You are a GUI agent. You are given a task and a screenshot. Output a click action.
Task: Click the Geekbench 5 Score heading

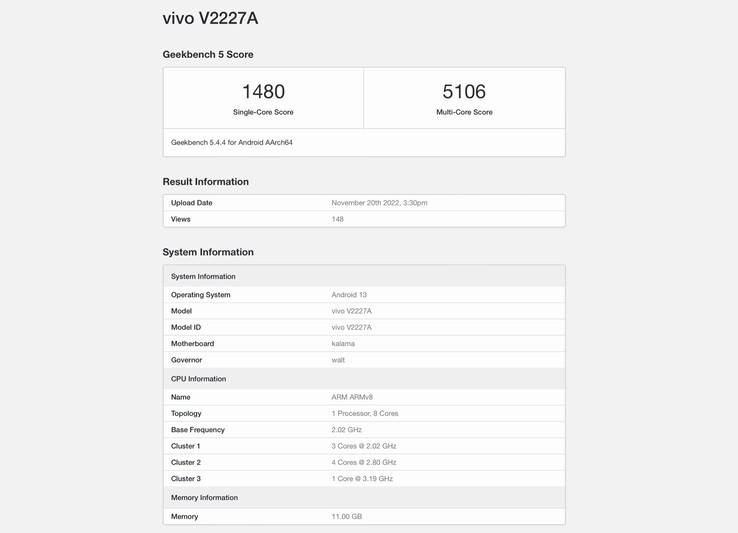click(208, 54)
